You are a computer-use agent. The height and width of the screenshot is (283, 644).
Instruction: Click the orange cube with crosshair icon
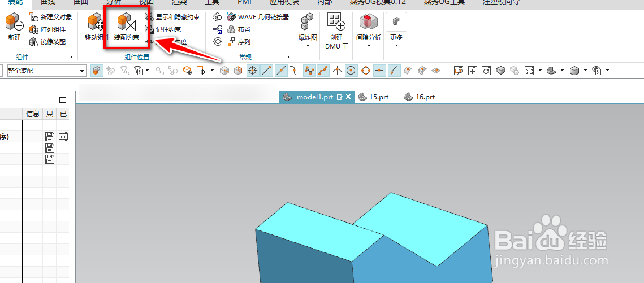tap(188, 71)
